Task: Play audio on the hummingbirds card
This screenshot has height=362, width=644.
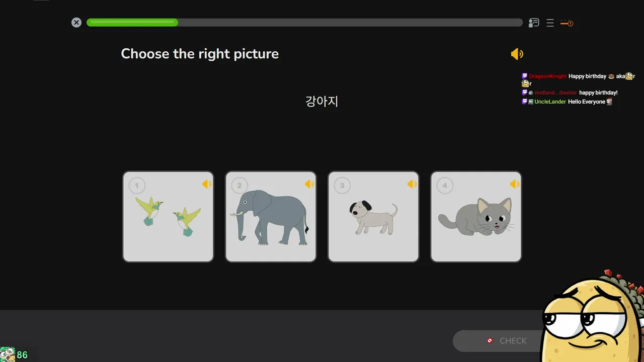Action: [x=207, y=184]
